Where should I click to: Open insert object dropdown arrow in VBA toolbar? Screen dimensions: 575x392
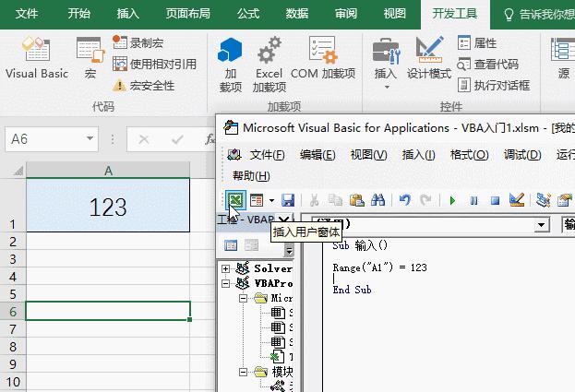click(271, 200)
